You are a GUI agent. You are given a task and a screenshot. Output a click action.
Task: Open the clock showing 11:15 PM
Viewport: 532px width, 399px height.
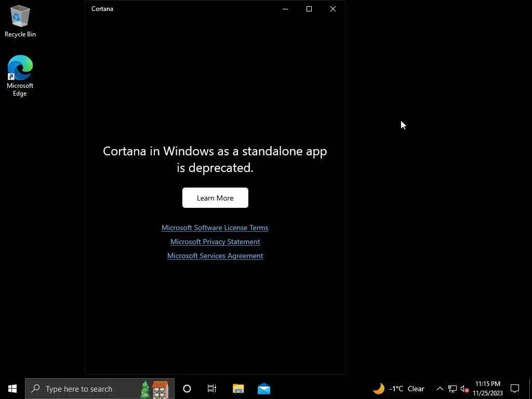point(487,389)
